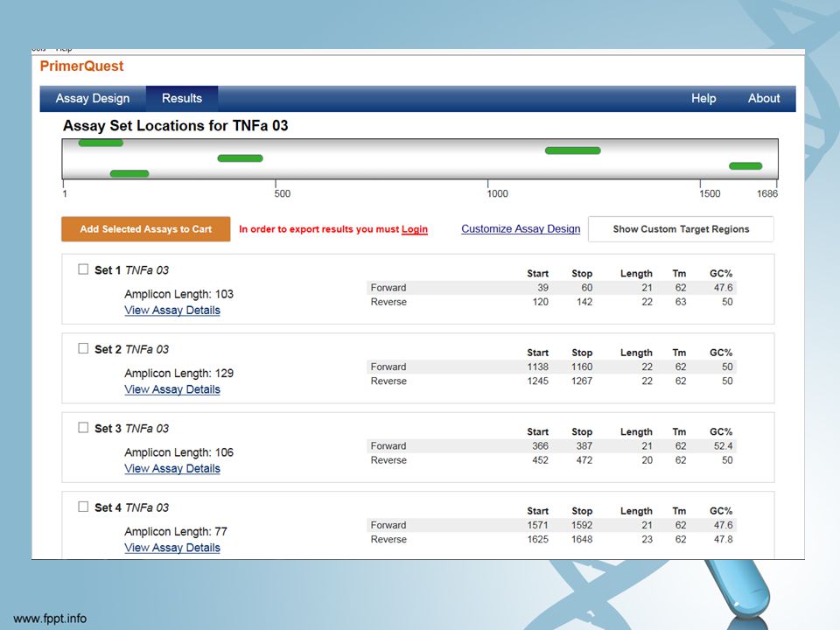Click Set 3 Forward GC% value 52.4
The image size is (840, 630).
724,446
